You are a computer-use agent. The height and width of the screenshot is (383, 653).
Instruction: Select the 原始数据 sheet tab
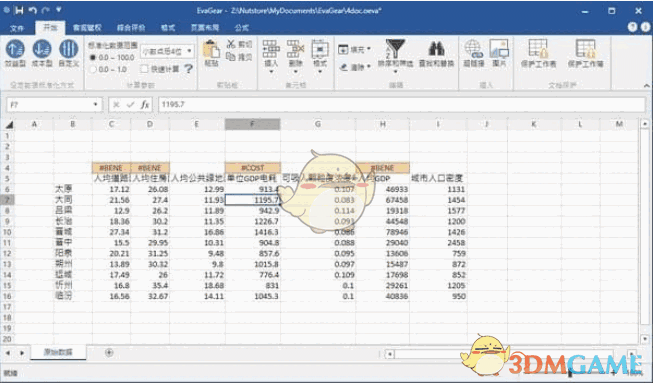click(58, 352)
